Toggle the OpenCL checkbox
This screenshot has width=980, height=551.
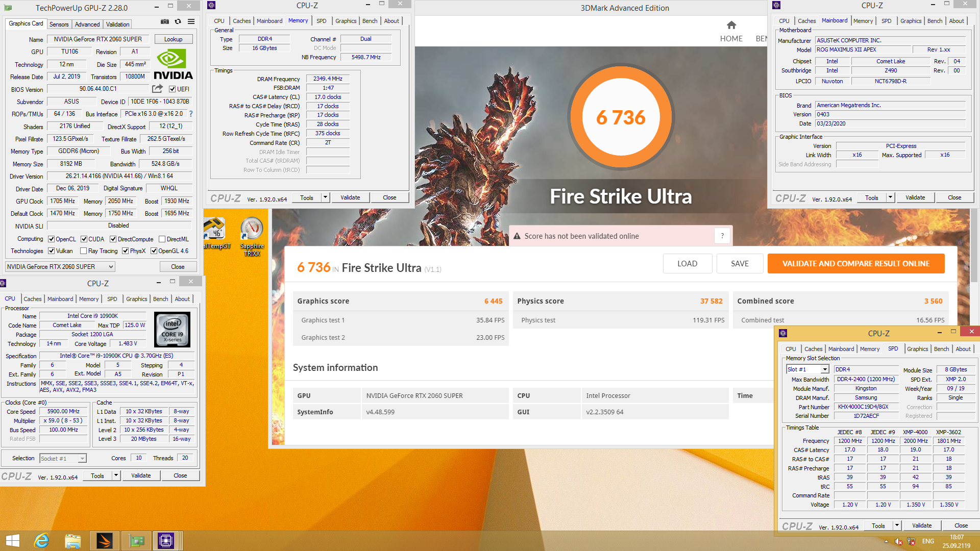coord(51,239)
